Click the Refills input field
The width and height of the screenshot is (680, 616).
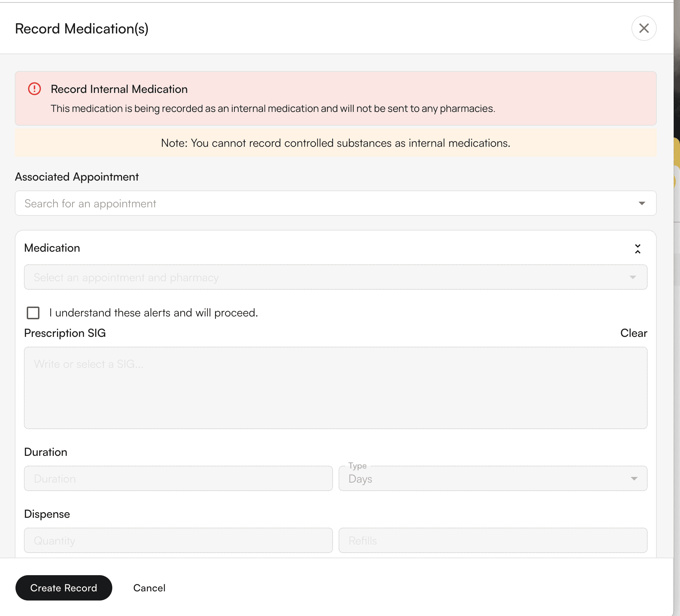pos(492,541)
